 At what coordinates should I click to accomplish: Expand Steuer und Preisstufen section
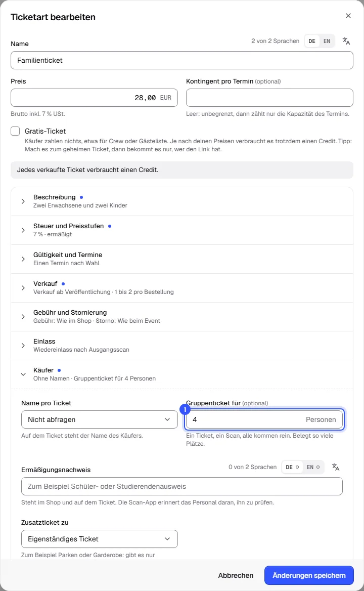[182, 230]
